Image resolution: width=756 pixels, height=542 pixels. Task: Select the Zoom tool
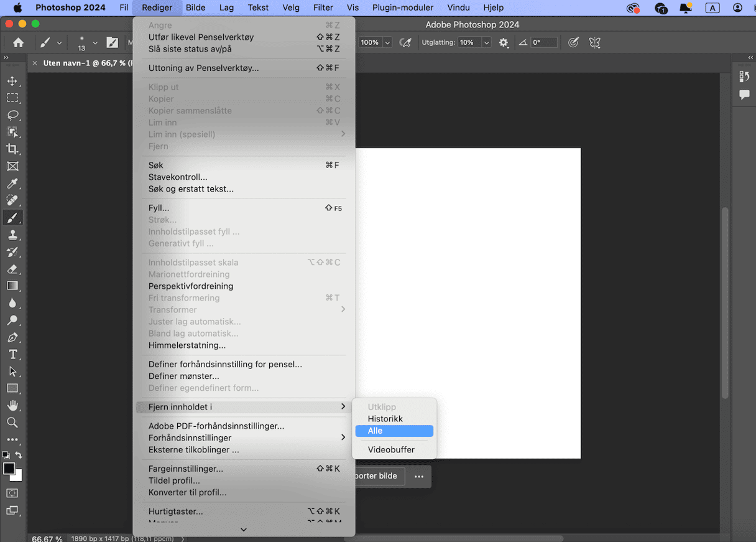[x=12, y=423]
